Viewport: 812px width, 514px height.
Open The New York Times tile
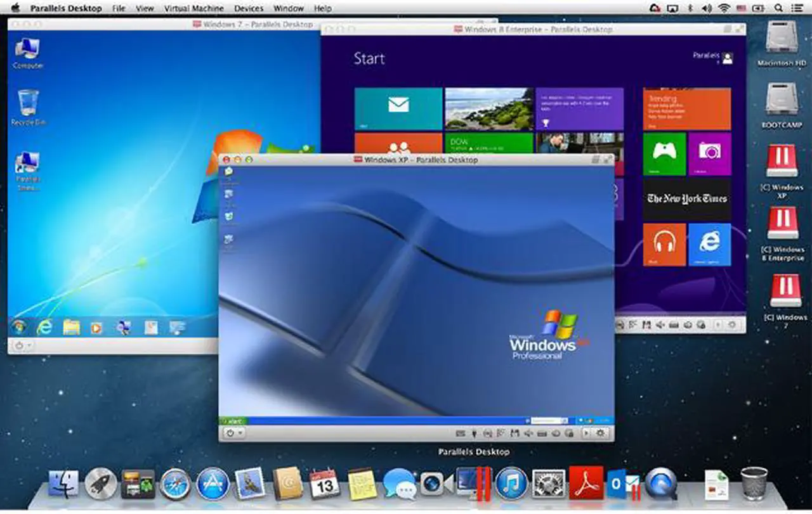(x=687, y=199)
